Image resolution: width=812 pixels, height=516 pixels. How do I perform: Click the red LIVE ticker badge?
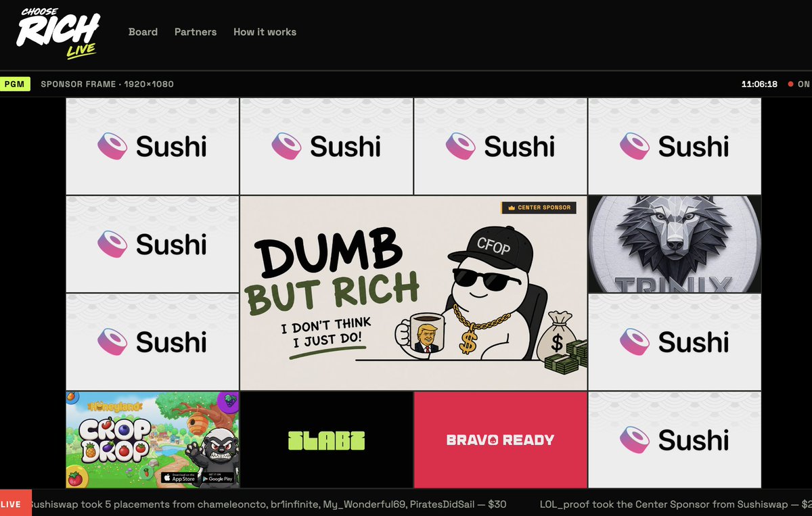click(16, 504)
